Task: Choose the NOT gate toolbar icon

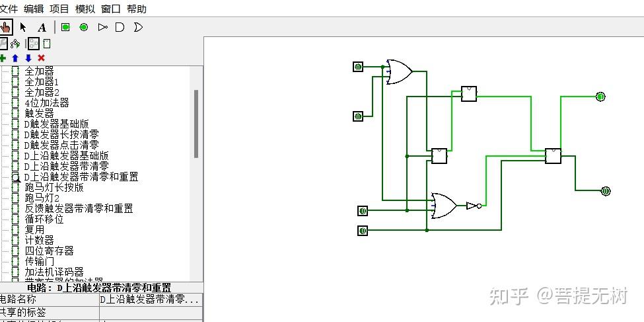Action: pyautogui.click(x=102, y=27)
